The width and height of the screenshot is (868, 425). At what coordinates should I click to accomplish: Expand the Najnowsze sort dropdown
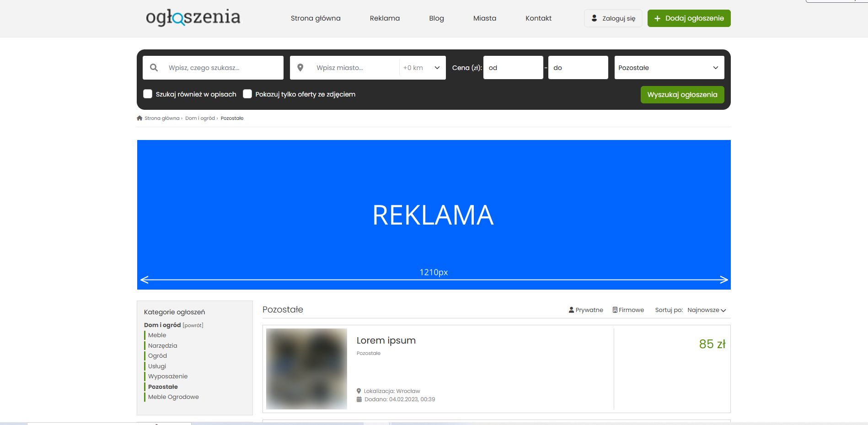(x=706, y=310)
